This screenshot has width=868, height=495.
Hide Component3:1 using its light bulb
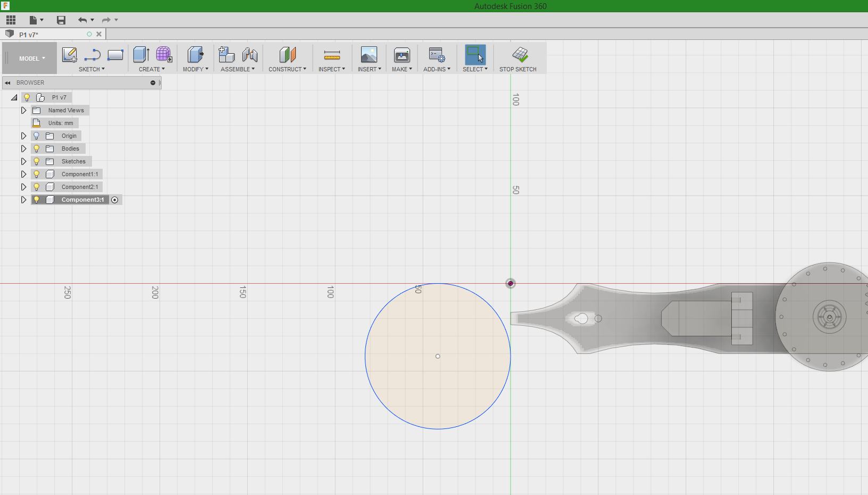(37, 200)
